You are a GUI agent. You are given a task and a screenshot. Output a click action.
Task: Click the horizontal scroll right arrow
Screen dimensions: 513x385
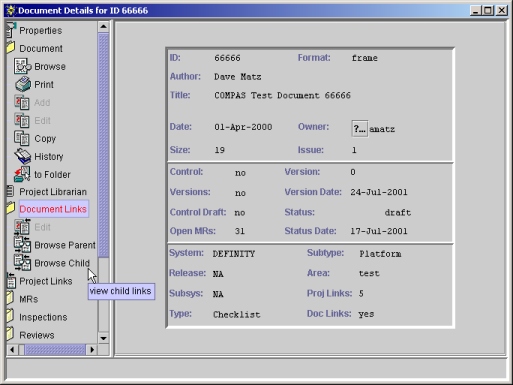pos(92,350)
